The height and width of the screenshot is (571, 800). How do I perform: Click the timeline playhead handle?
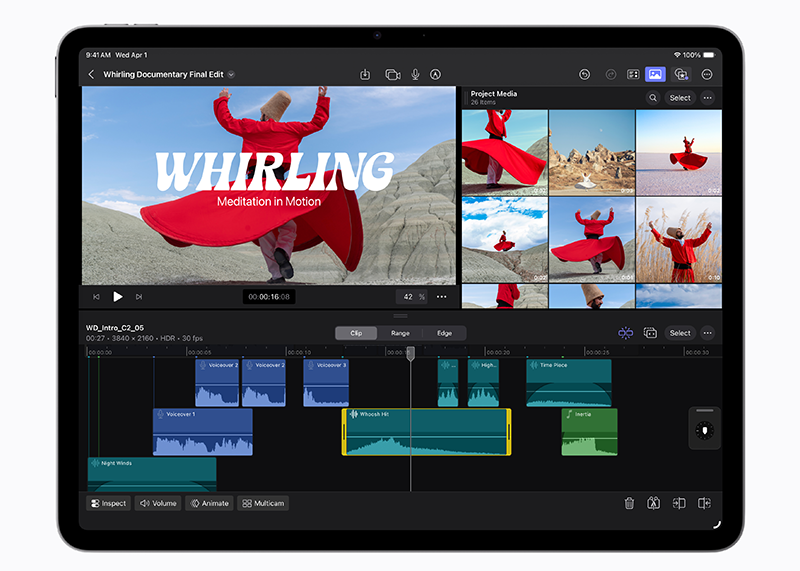click(410, 353)
